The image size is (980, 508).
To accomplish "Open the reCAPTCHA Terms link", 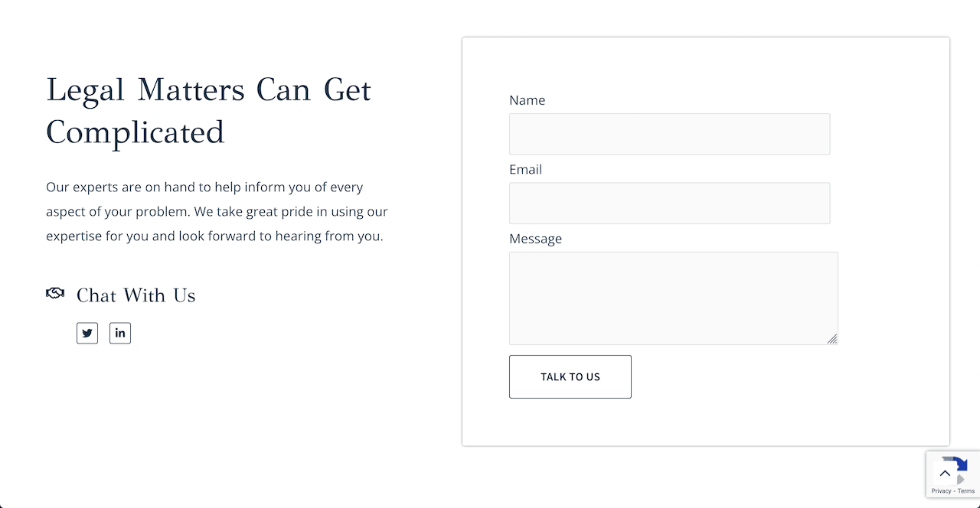I will pyautogui.click(x=966, y=491).
